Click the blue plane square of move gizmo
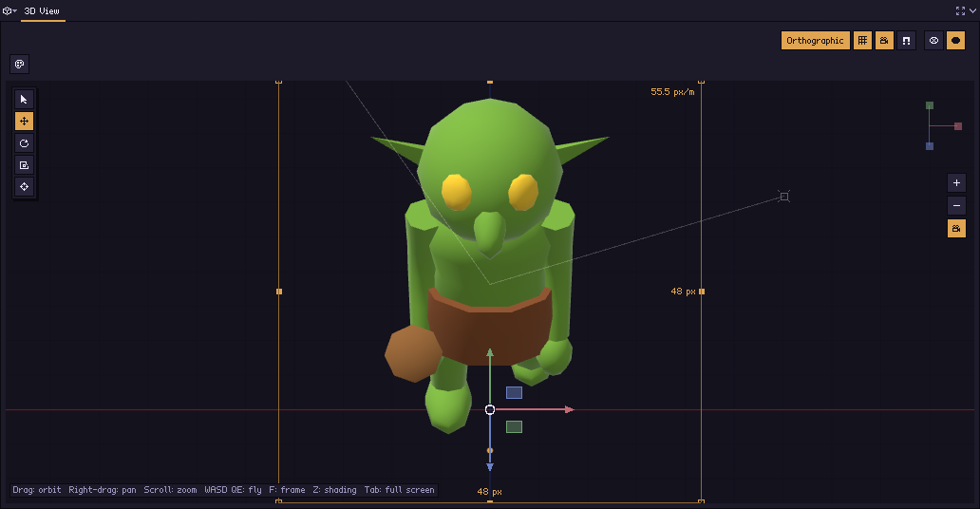Image resolution: width=980 pixels, height=509 pixels. pyautogui.click(x=514, y=393)
